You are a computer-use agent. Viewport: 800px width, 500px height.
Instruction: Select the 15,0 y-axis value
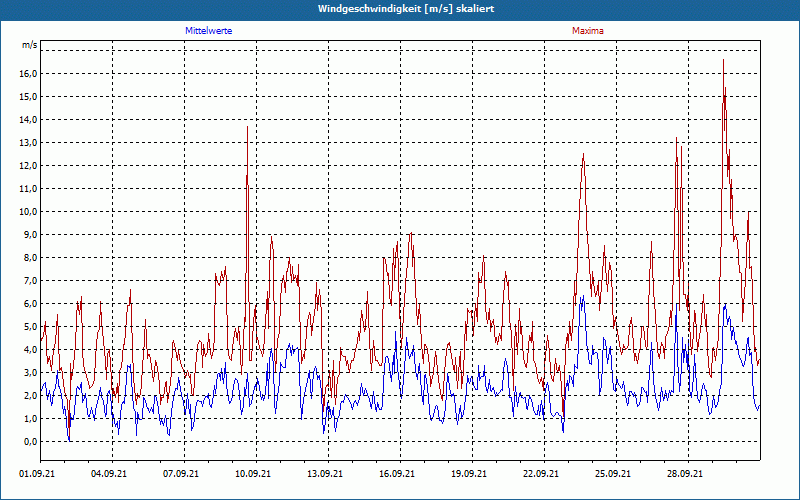28,96
